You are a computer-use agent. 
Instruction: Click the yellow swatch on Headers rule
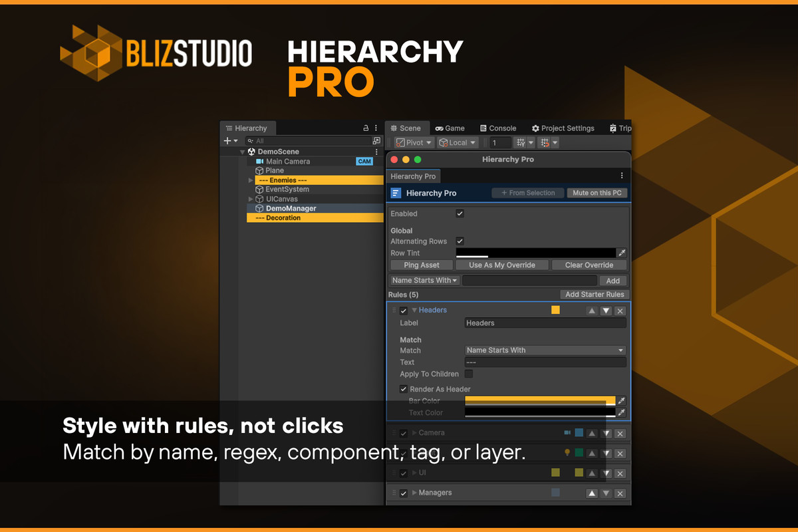[x=555, y=310]
